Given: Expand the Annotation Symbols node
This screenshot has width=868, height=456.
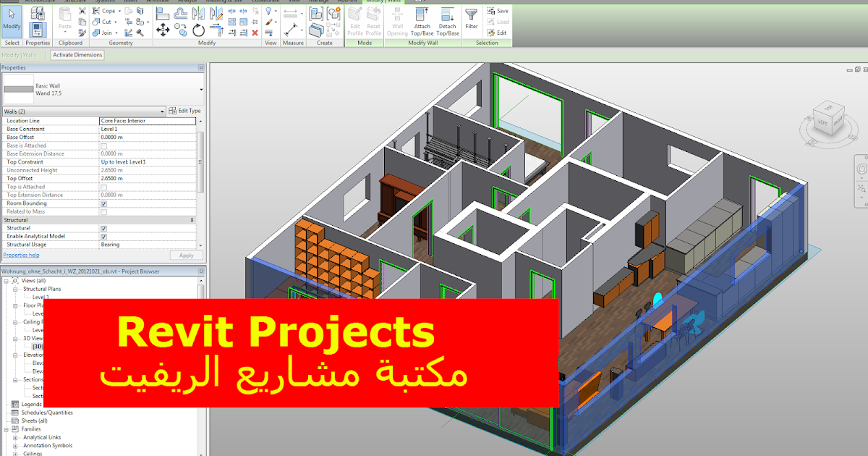Looking at the screenshot, I should (x=14, y=445).
